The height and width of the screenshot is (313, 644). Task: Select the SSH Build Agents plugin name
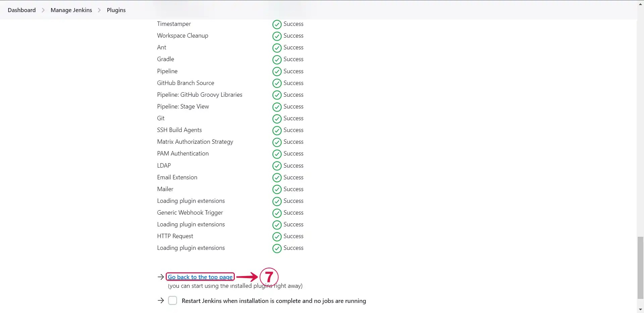point(179,130)
